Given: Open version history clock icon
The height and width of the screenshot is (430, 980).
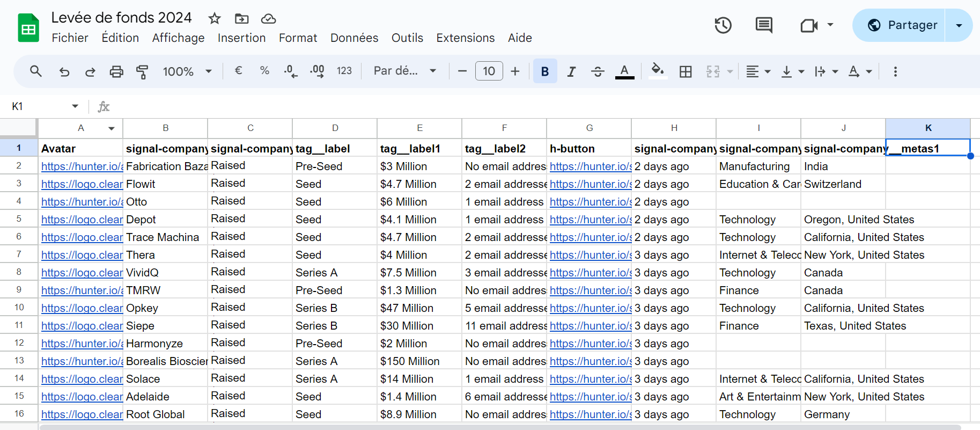Looking at the screenshot, I should tap(723, 25).
